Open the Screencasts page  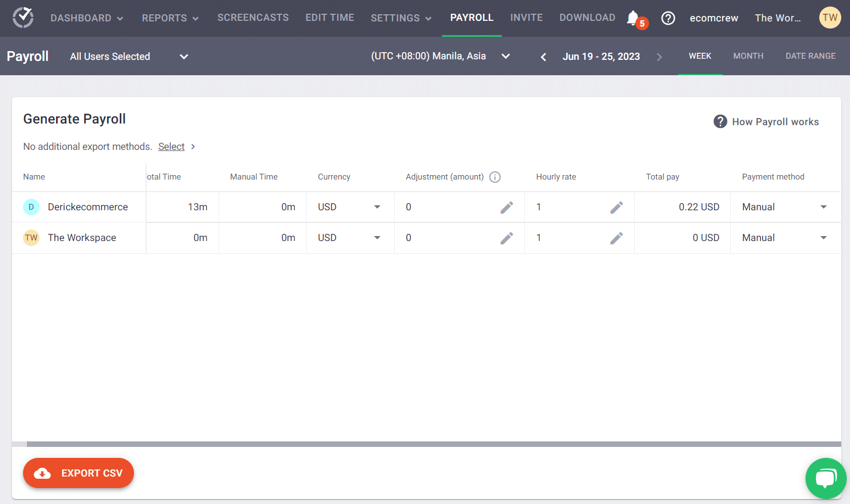click(253, 18)
